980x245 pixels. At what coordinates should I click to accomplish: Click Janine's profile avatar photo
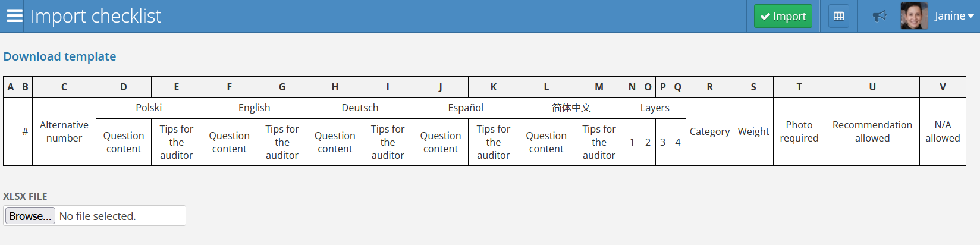914,16
